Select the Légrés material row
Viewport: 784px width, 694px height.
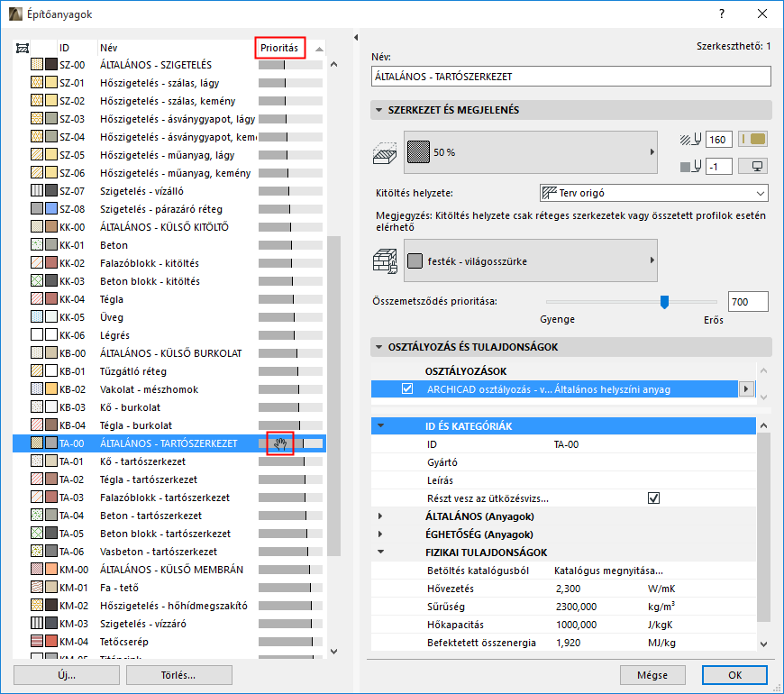169,335
